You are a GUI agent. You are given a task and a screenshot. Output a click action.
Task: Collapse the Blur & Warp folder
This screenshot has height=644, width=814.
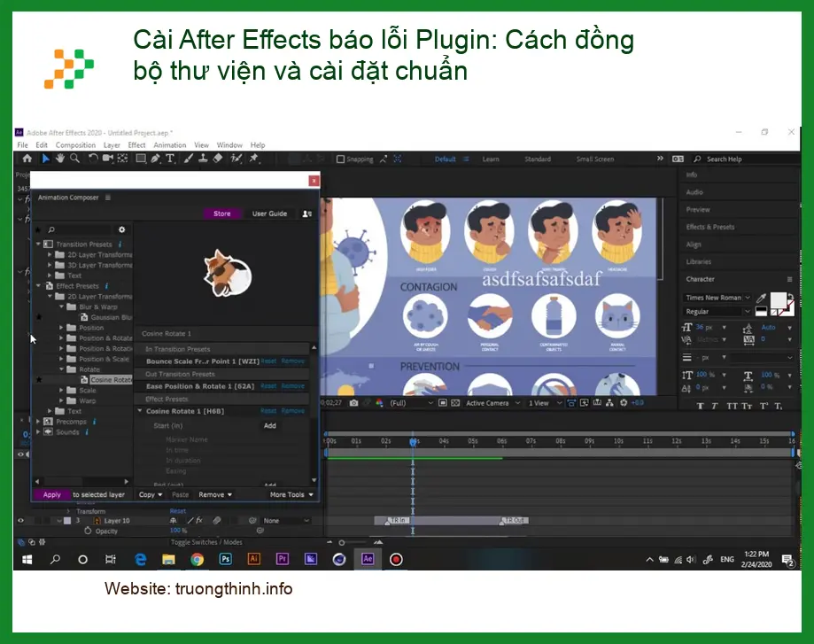click(x=61, y=306)
